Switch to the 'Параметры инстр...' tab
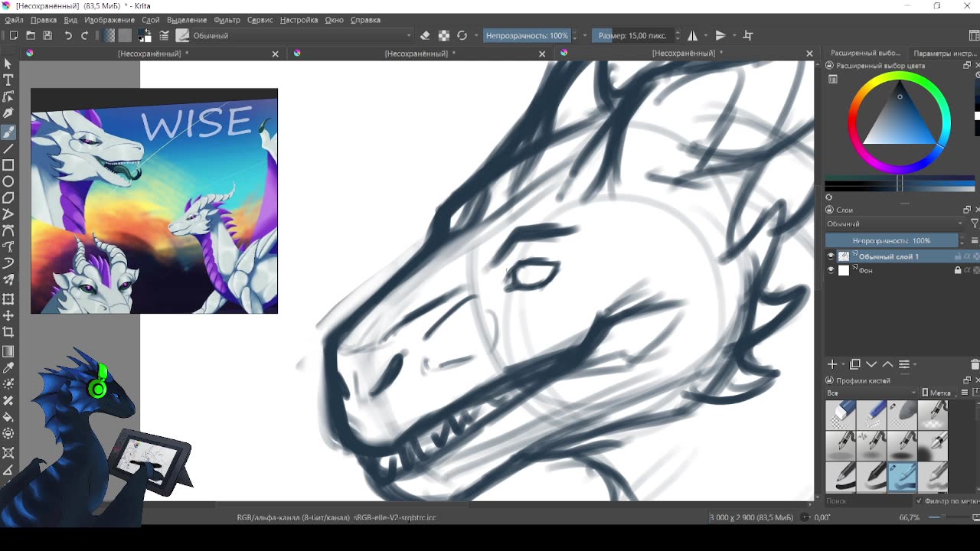The width and height of the screenshot is (980, 551). tap(944, 53)
